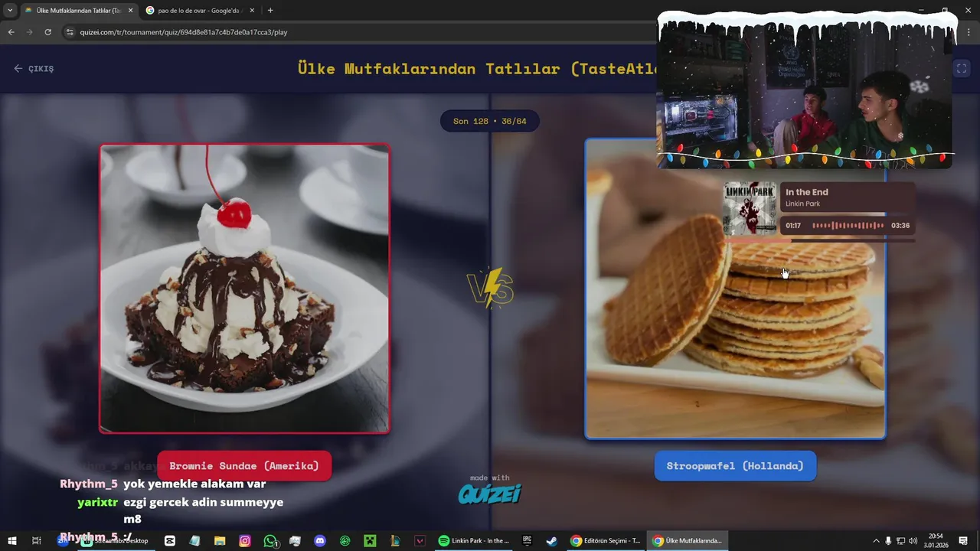This screenshot has width=980, height=551.
Task: Vote for Brownie Sundae (Amerika) button
Action: pyautogui.click(x=244, y=465)
